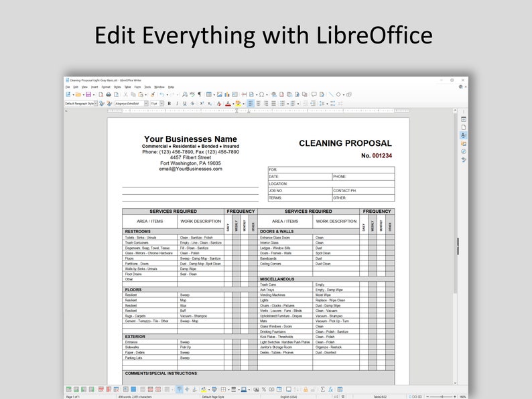Click the Open file folder icon

[78, 94]
